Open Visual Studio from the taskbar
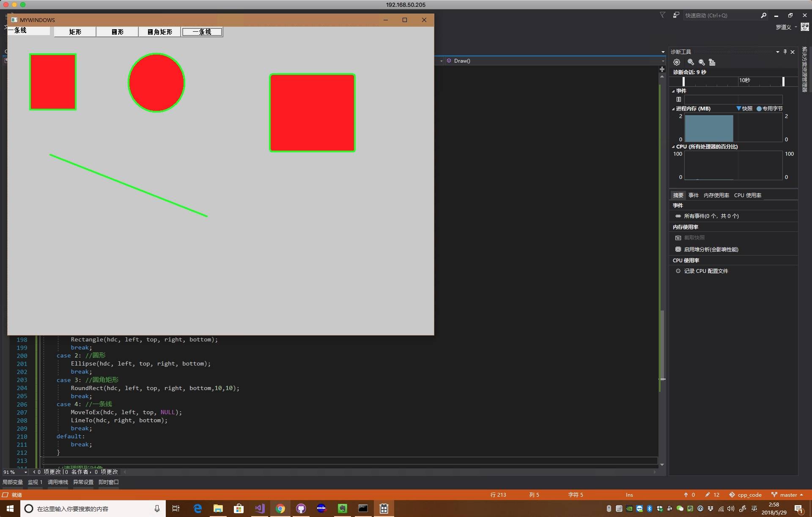The image size is (812, 517). click(259, 509)
